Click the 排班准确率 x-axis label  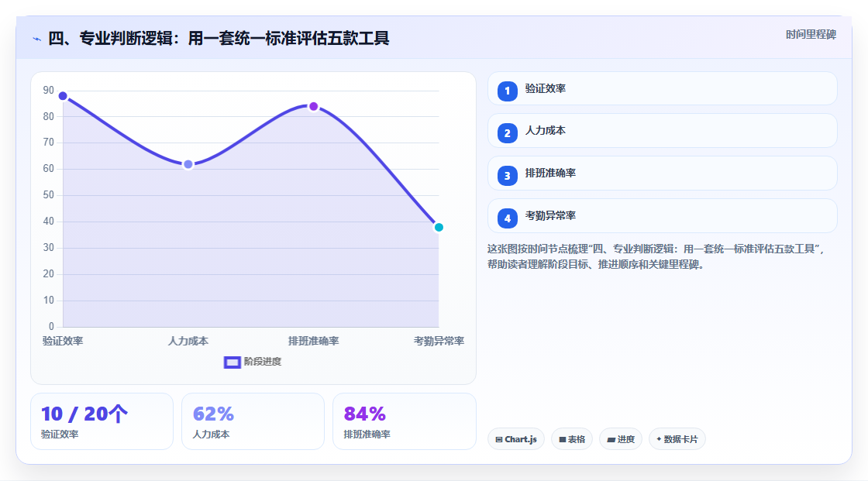click(313, 341)
